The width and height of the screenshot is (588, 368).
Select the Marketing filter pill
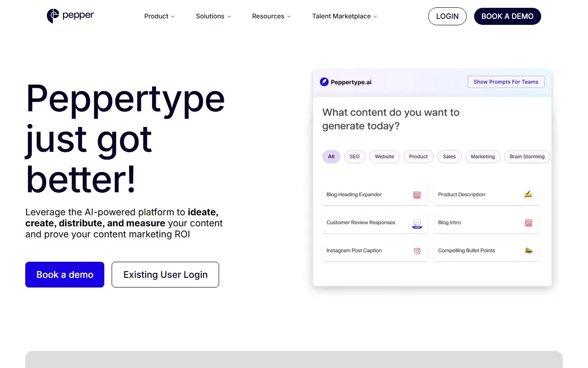[x=482, y=156]
